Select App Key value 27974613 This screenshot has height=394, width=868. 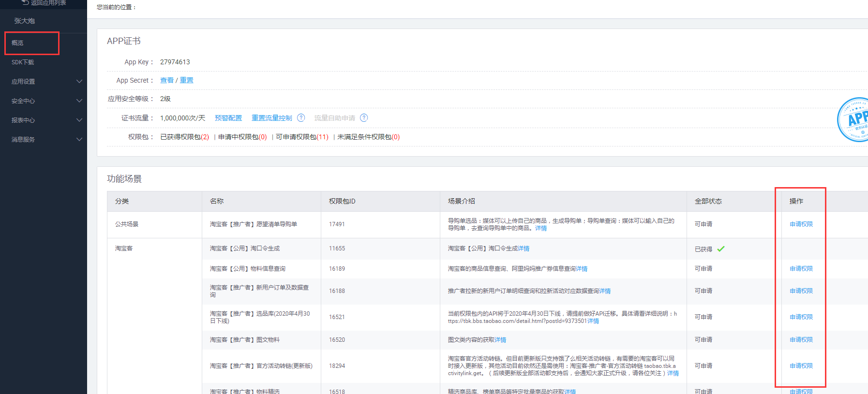(x=175, y=62)
